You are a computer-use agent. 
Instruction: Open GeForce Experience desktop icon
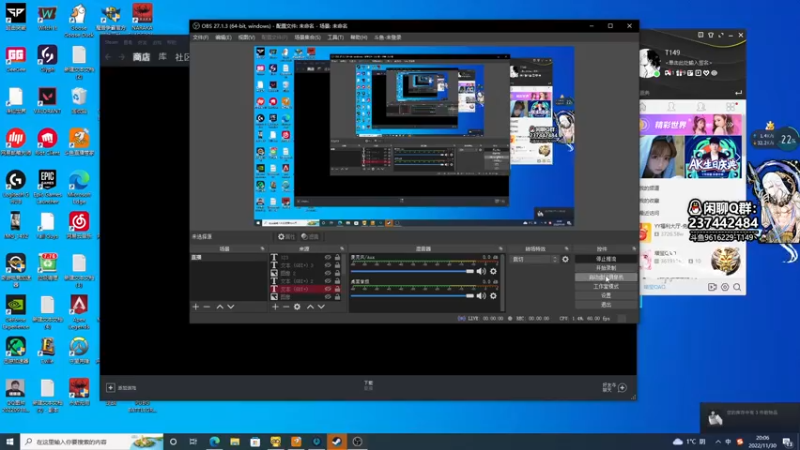click(16, 312)
